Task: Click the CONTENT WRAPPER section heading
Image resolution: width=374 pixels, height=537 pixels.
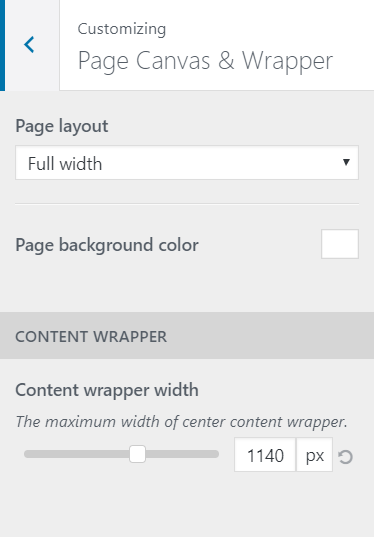Action: click(91, 337)
